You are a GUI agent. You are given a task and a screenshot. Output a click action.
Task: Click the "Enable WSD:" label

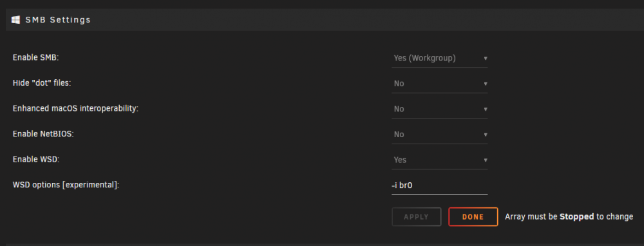(x=36, y=159)
